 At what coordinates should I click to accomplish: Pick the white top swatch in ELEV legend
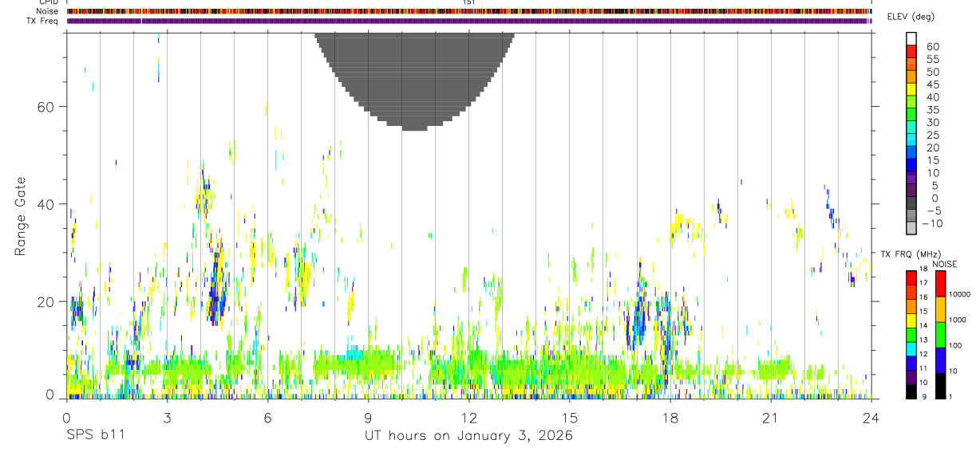pyautogui.click(x=911, y=38)
